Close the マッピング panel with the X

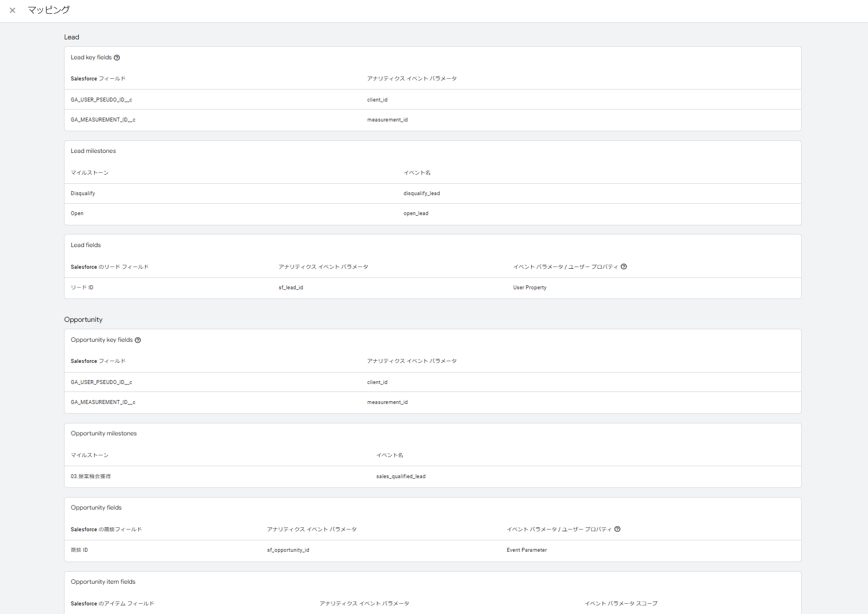click(x=13, y=10)
